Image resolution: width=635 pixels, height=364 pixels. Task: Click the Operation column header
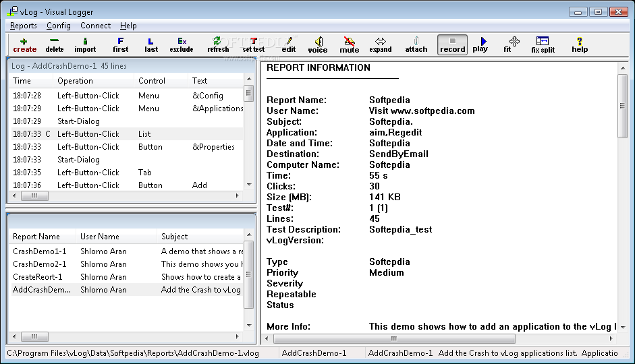pos(94,80)
